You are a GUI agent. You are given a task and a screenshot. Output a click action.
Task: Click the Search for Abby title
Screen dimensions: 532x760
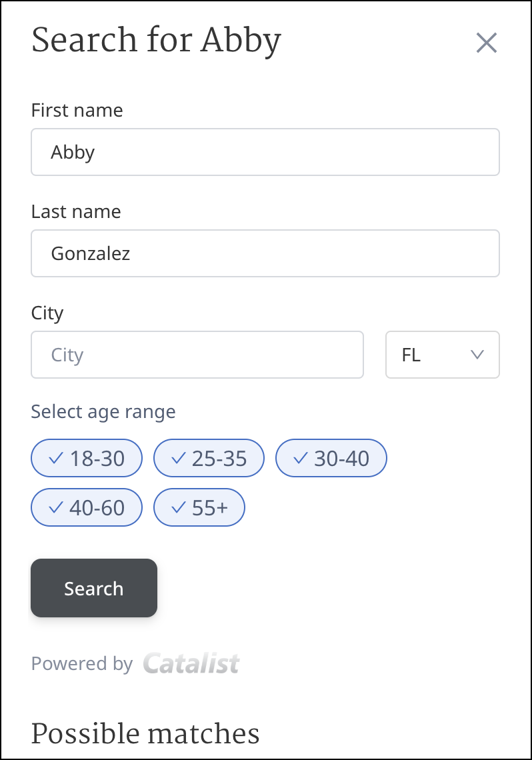(x=157, y=41)
